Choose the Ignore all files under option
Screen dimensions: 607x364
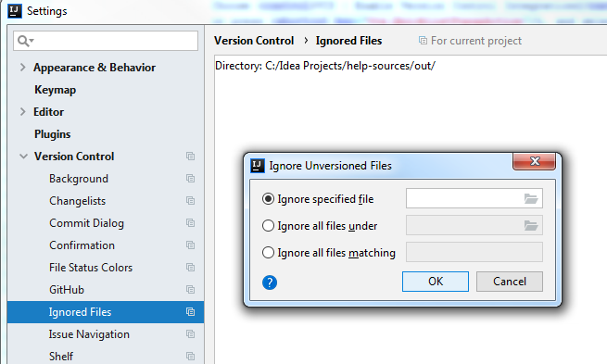tap(268, 225)
